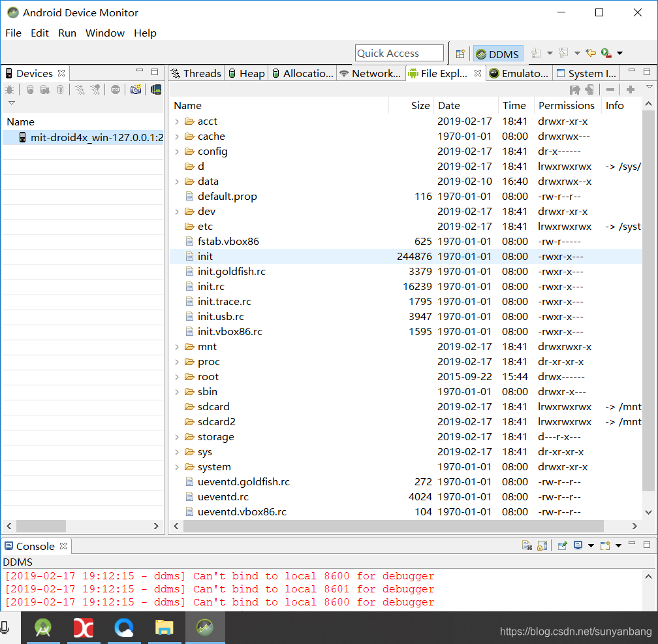This screenshot has width=658, height=644.
Task: Click the file list horizontal scrollbar
Action: tap(393, 526)
